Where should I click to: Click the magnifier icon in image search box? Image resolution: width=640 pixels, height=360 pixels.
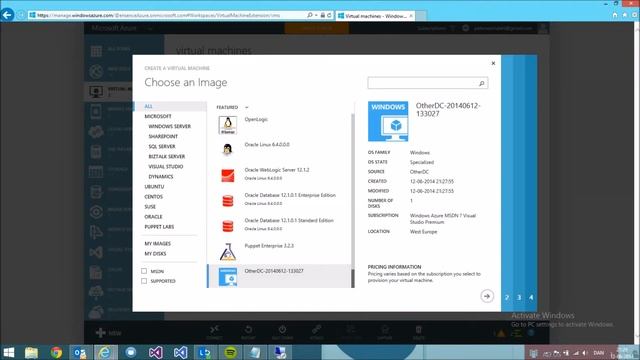(x=482, y=83)
